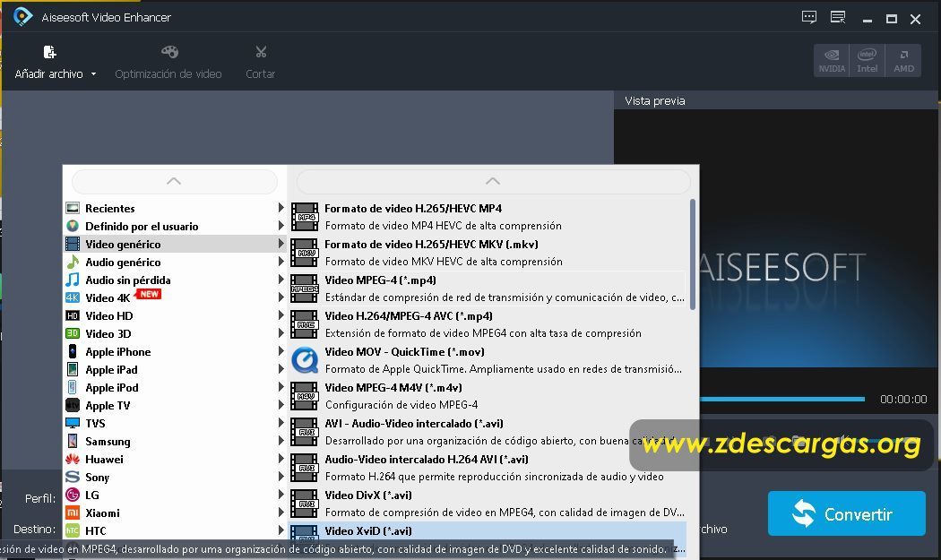
Task: Open the feedback chat icon in title bar
Action: point(809,17)
